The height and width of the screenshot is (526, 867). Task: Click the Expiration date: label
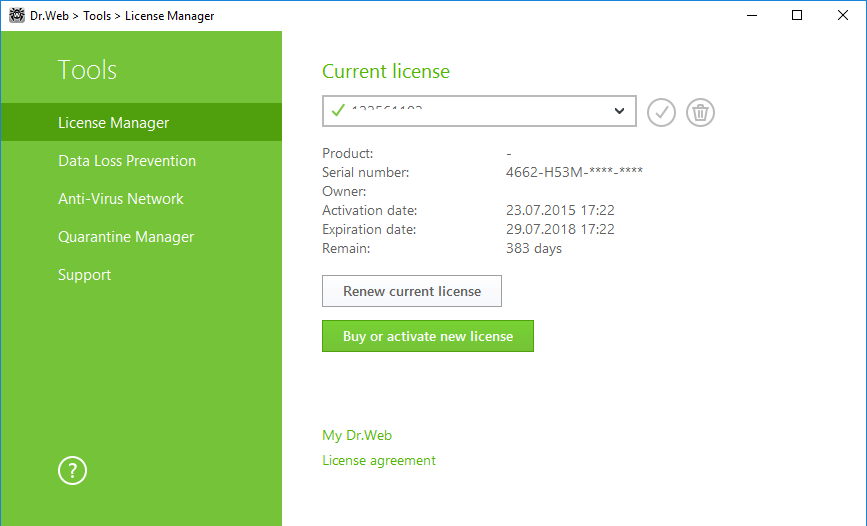pyautogui.click(x=369, y=229)
